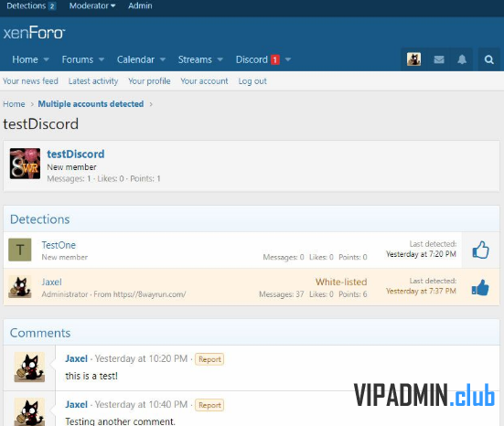Screen dimensions: 504x426
Task: Click the TestOne 'T' avatar
Action: click(x=20, y=250)
